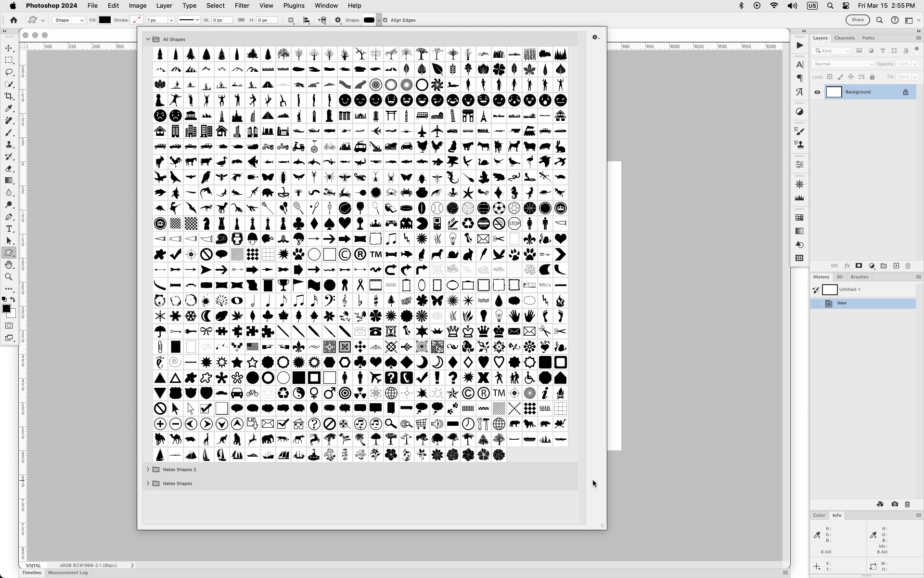This screenshot has height=578, width=924.
Task: Select the Hand tool
Action: pos(9,265)
